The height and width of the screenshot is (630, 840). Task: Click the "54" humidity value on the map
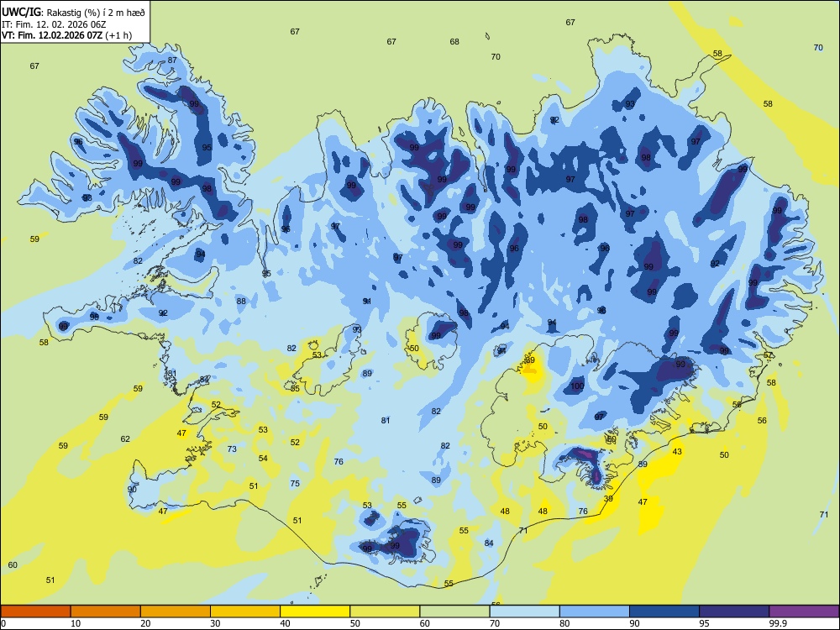pyautogui.click(x=262, y=458)
